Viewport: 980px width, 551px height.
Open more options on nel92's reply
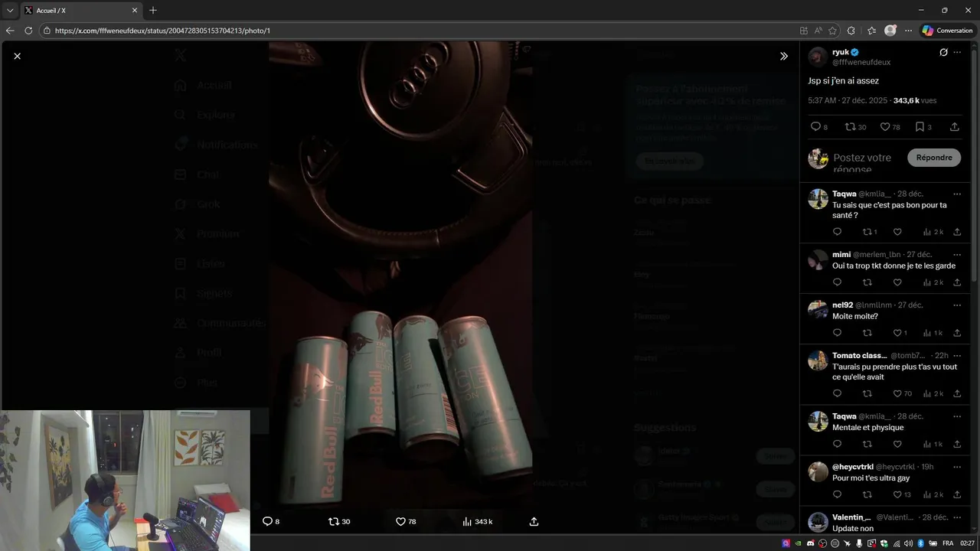(957, 305)
